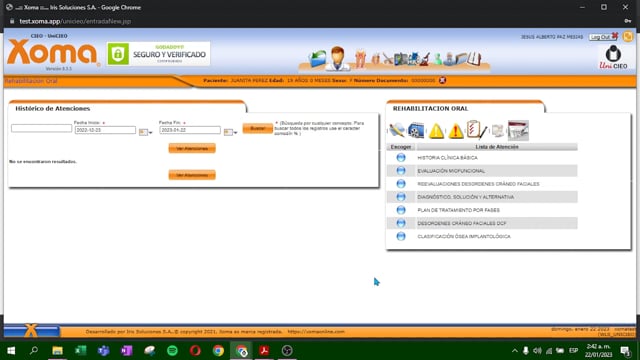Click the empty search concept text field
Screen dimensions: 640x360
coord(41,128)
